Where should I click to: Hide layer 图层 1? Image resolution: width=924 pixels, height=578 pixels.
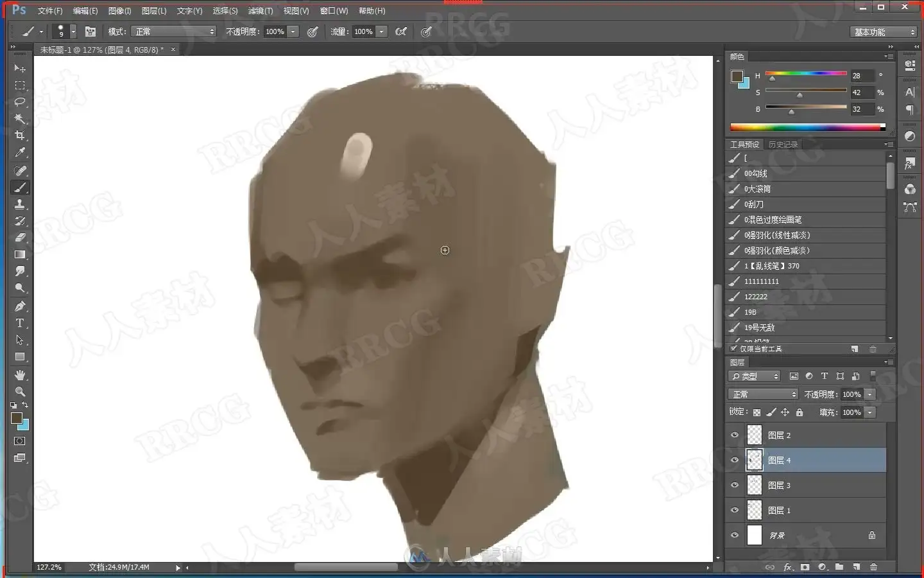[x=735, y=511]
